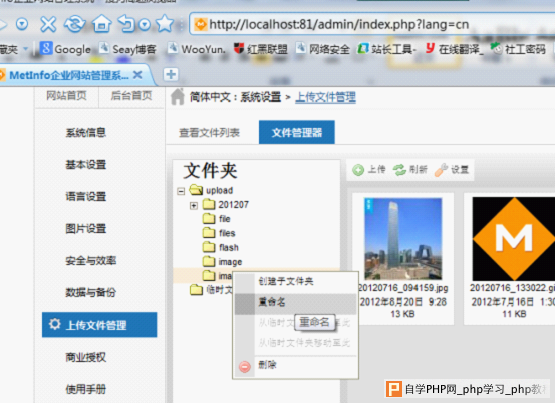Screen dimensions: 555x403
Task: Click the home icon in breadcrumb
Action: (x=178, y=97)
